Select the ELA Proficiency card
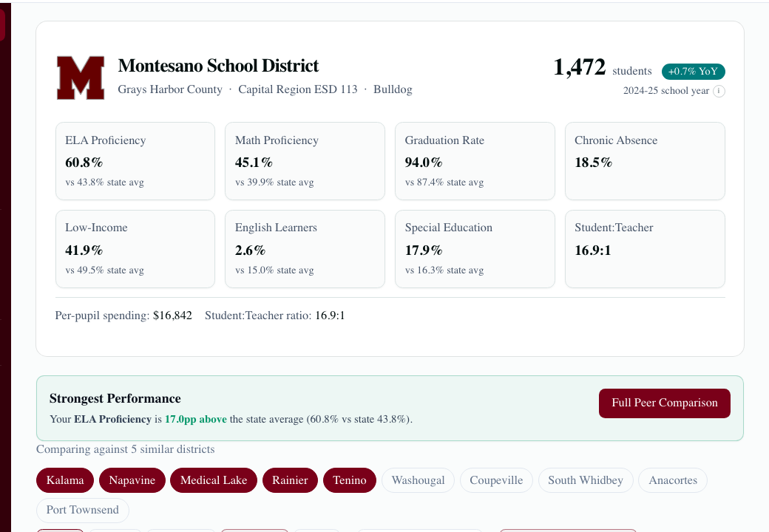 (135, 161)
